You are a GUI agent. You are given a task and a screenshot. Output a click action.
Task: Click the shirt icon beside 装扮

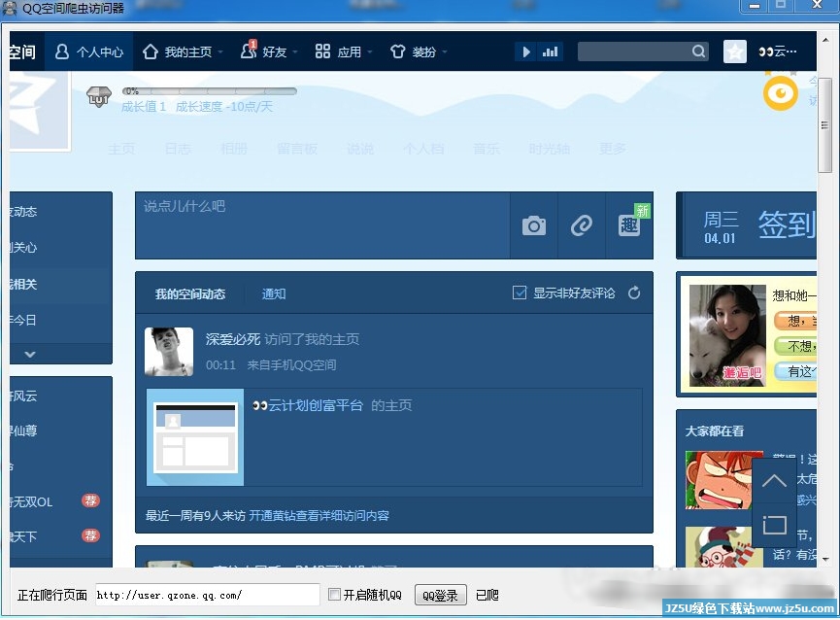pyautogui.click(x=397, y=52)
